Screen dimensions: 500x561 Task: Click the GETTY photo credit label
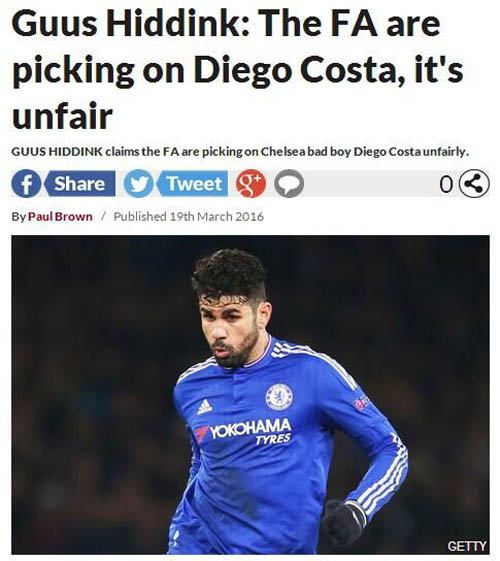pyautogui.click(x=467, y=546)
